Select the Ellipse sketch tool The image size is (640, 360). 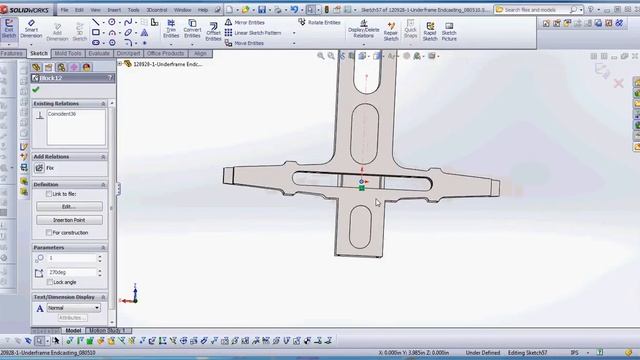(128, 32)
